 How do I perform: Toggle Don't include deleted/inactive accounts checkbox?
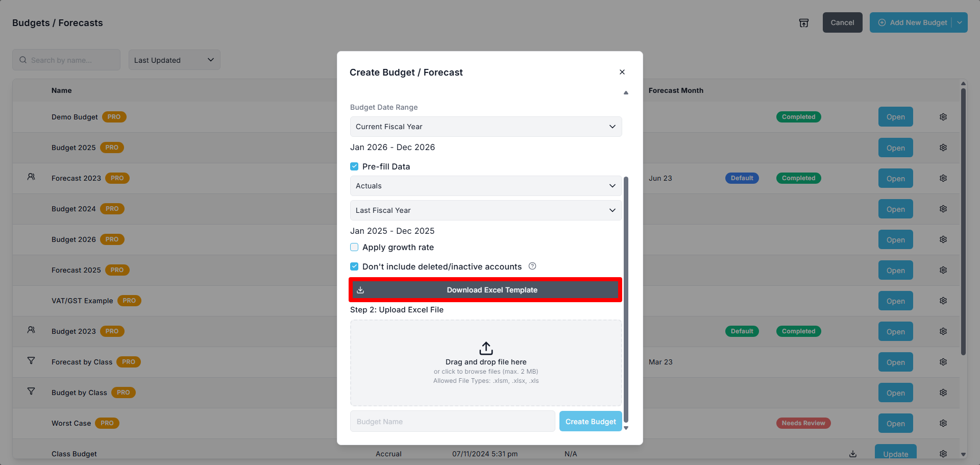354,266
